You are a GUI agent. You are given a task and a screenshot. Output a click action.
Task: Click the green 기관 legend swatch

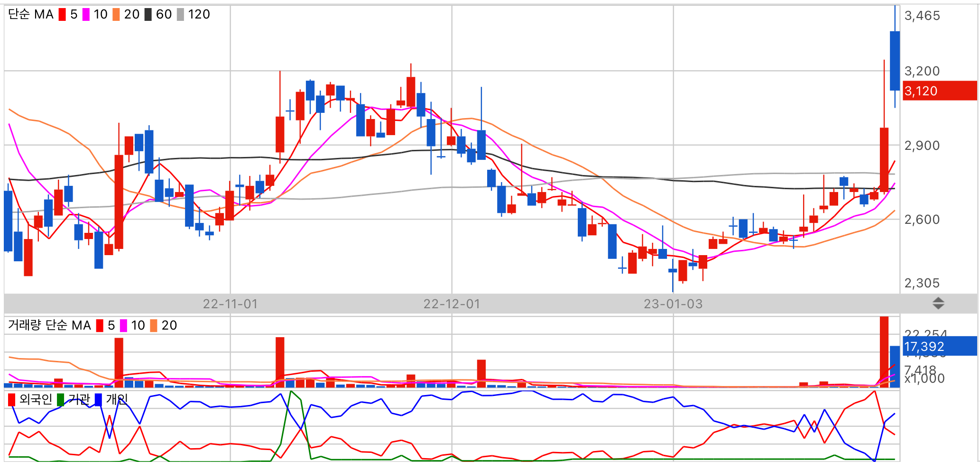(x=60, y=400)
